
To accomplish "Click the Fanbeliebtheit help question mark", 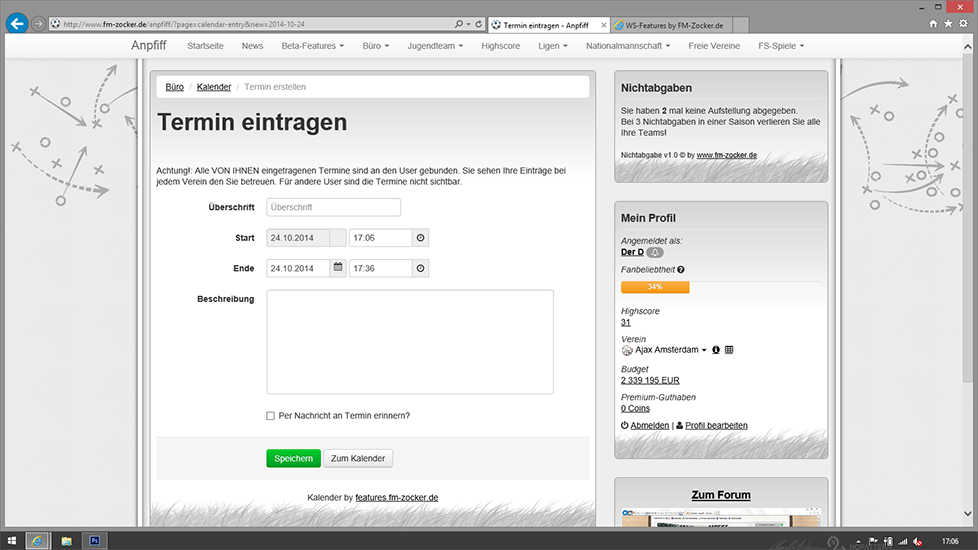I will (x=681, y=270).
